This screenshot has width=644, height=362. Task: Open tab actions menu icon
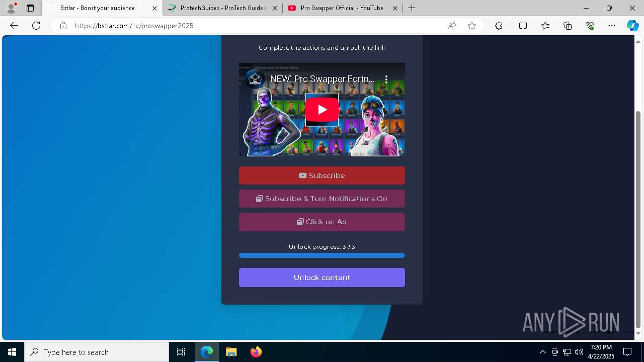tap(30, 8)
